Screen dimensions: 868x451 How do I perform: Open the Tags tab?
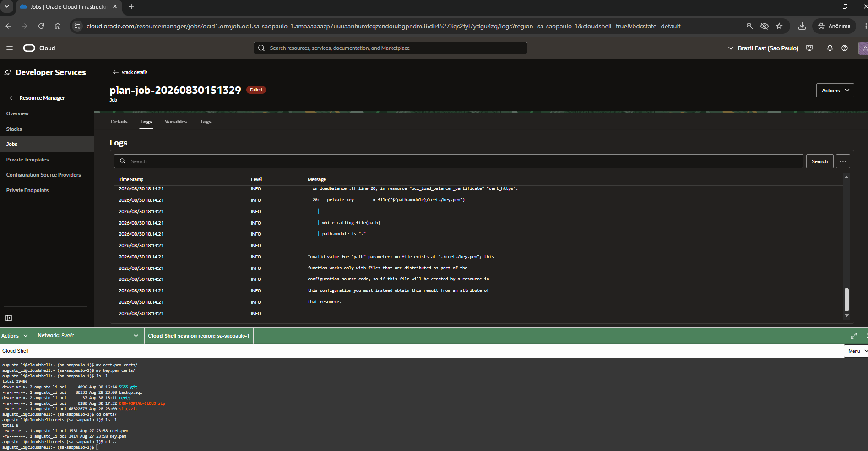[206, 122]
